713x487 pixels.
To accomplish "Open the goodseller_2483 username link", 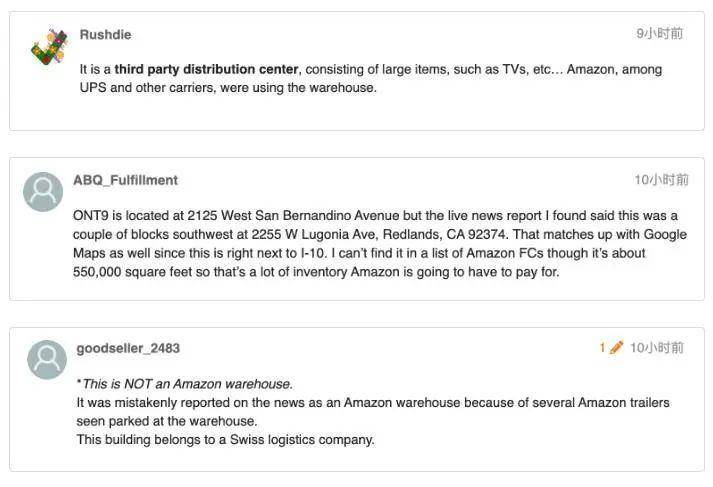I will (x=128, y=348).
